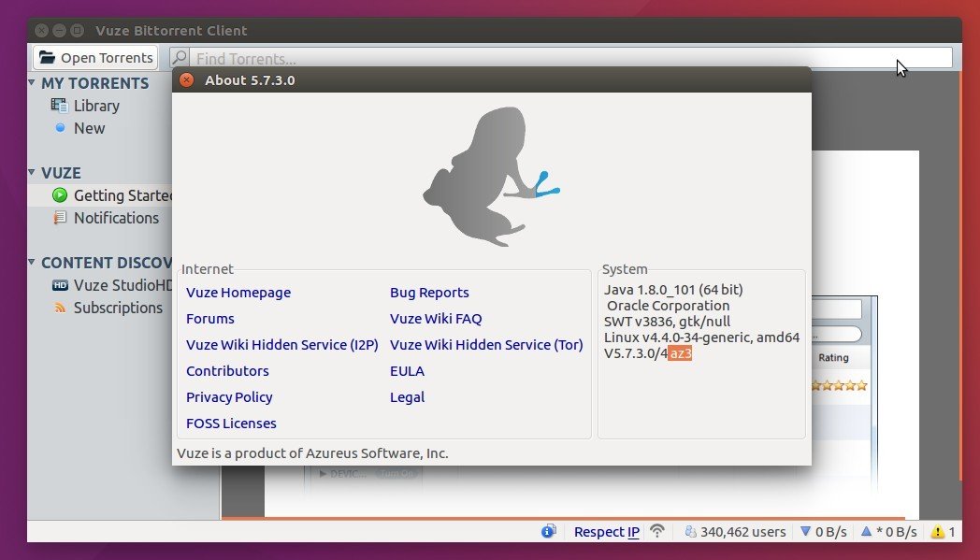Open the EULA link

(x=407, y=371)
